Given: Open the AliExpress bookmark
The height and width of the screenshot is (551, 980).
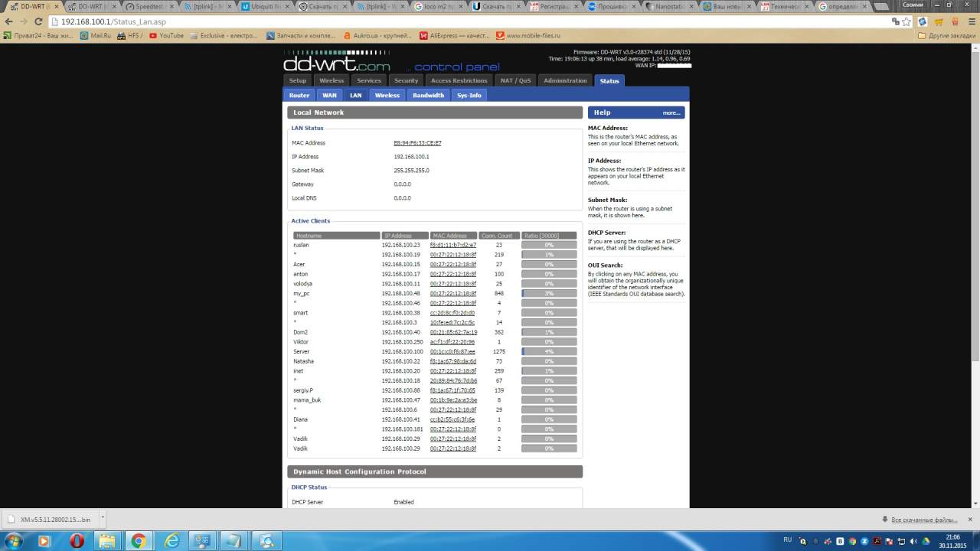Looking at the screenshot, I should tap(453, 35).
